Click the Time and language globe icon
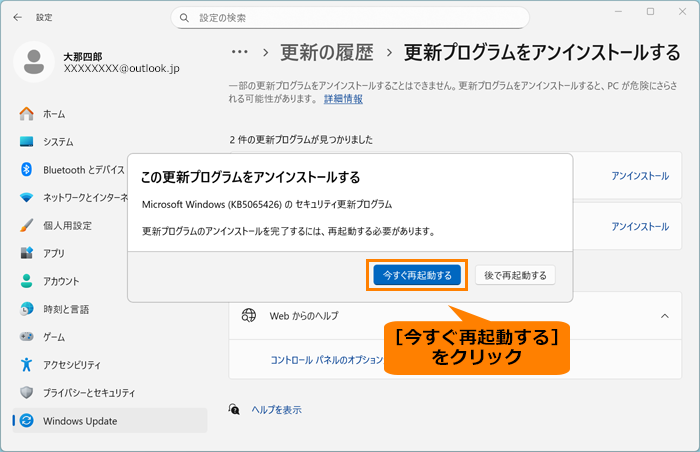700x452 pixels. pyautogui.click(x=26, y=309)
